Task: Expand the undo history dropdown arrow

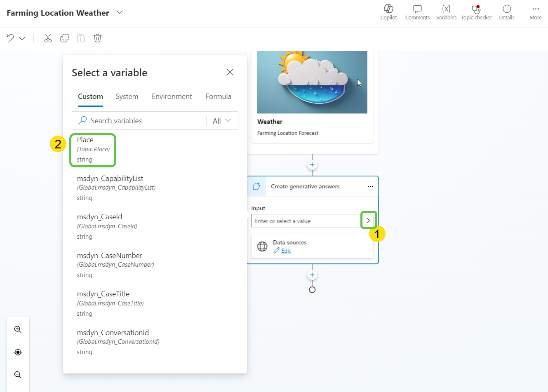Action: [x=22, y=38]
